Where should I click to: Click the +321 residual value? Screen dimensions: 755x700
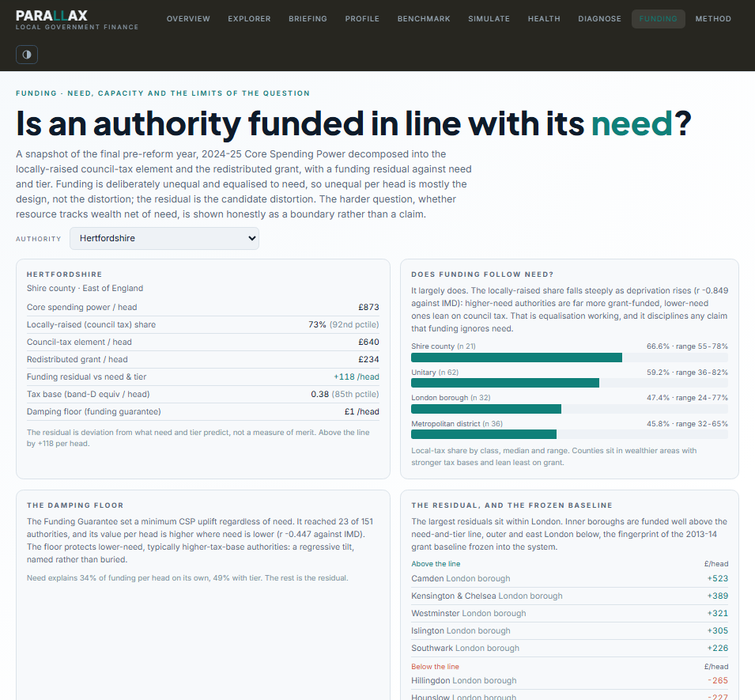tap(717, 613)
